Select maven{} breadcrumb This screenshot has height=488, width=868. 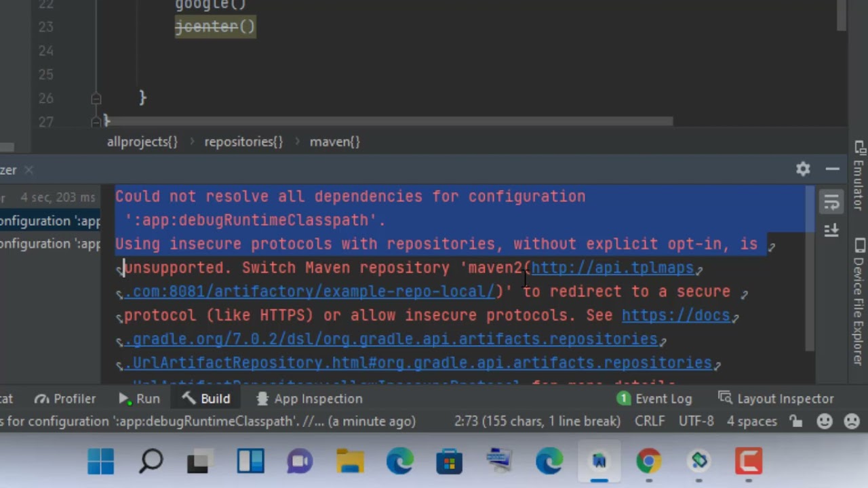coord(334,142)
